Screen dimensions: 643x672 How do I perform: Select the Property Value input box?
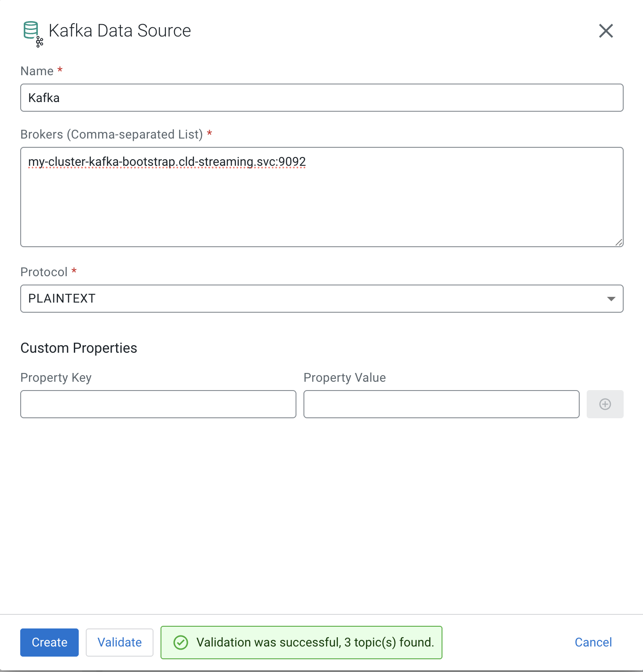click(x=441, y=404)
